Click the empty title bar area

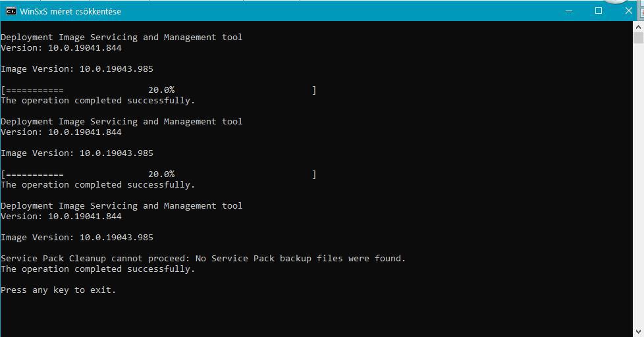tap(329, 11)
